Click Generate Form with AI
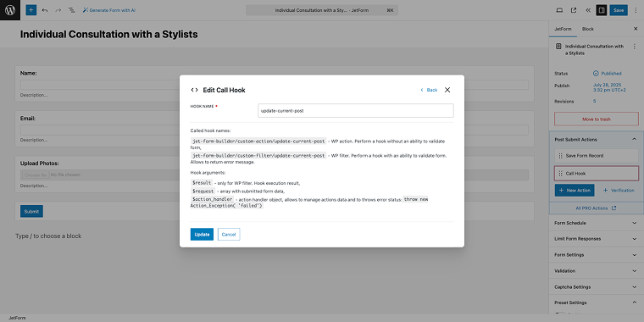Image resolution: width=644 pixels, height=322 pixels. point(108,10)
